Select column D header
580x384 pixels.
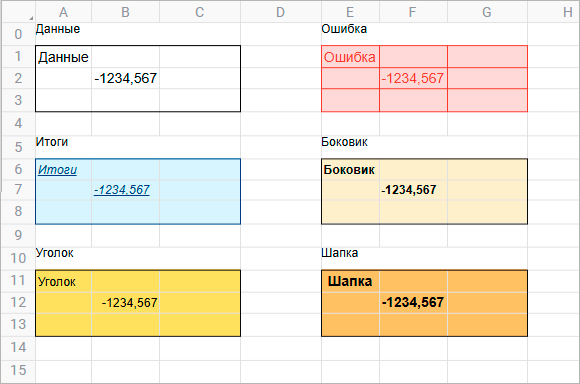[x=281, y=12]
